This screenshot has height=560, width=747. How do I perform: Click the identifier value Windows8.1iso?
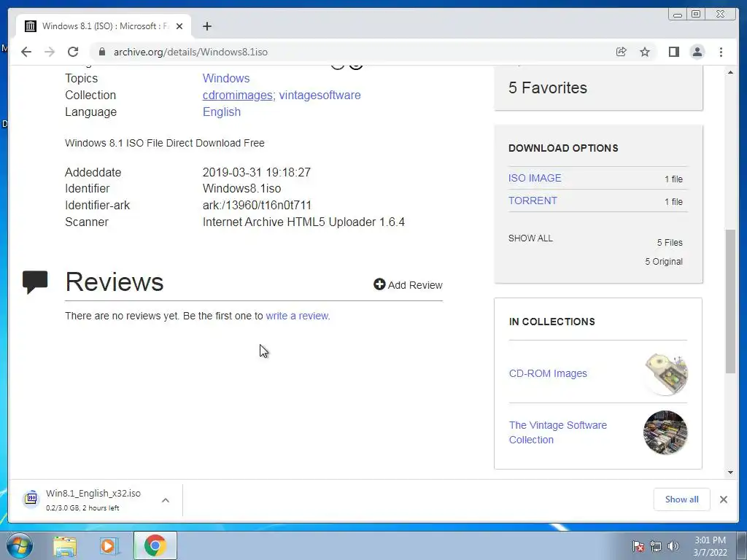pyautogui.click(x=241, y=189)
